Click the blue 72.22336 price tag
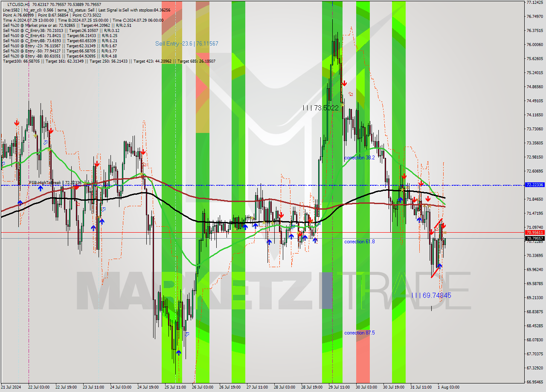The height and width of the screenshot is (392, 546). pyautogui.click(x=535, y=185)
